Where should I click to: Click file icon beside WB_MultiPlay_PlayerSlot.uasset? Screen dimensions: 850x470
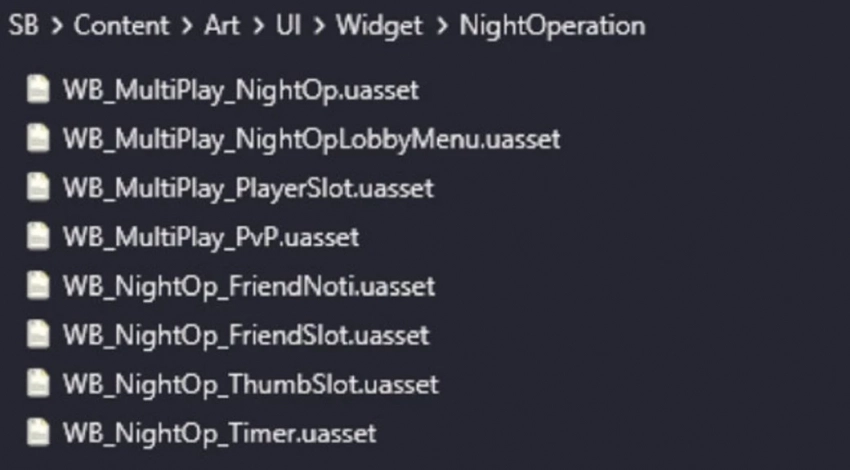click(38, 188)
